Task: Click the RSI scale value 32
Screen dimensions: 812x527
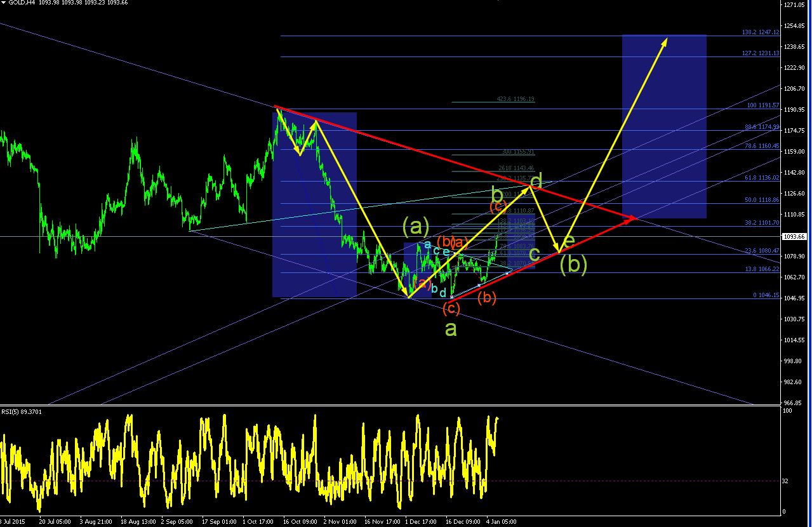Action: pyautogui.click(x=785, y=481)
